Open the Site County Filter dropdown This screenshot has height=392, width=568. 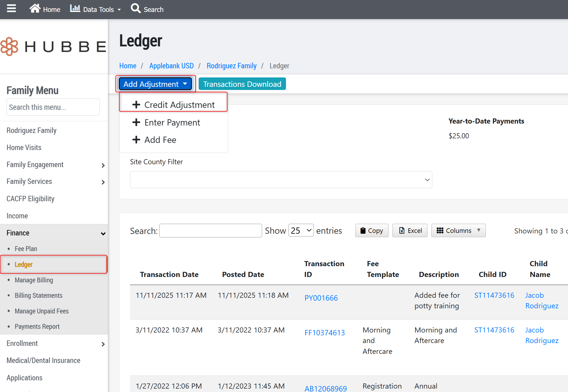coord(281,180)
